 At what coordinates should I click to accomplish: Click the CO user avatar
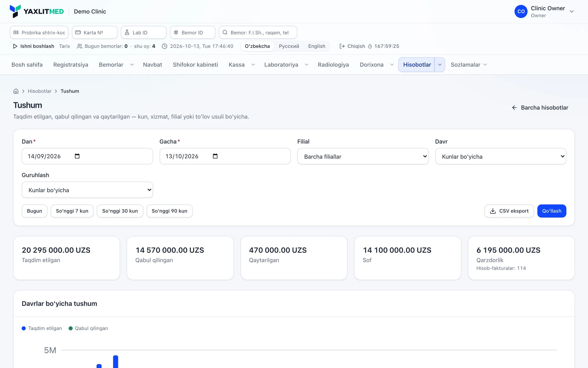coord(521,12)
